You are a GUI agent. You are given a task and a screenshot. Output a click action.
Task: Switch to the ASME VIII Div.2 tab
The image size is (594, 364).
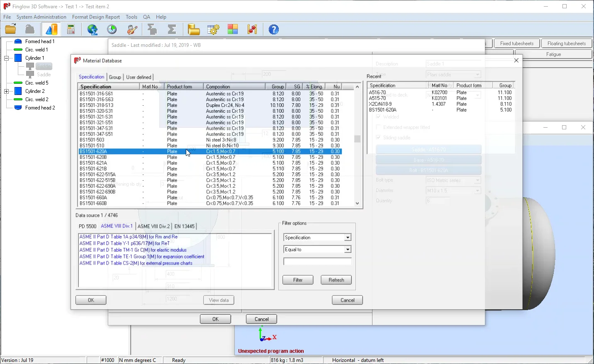(x=153, y=226)
